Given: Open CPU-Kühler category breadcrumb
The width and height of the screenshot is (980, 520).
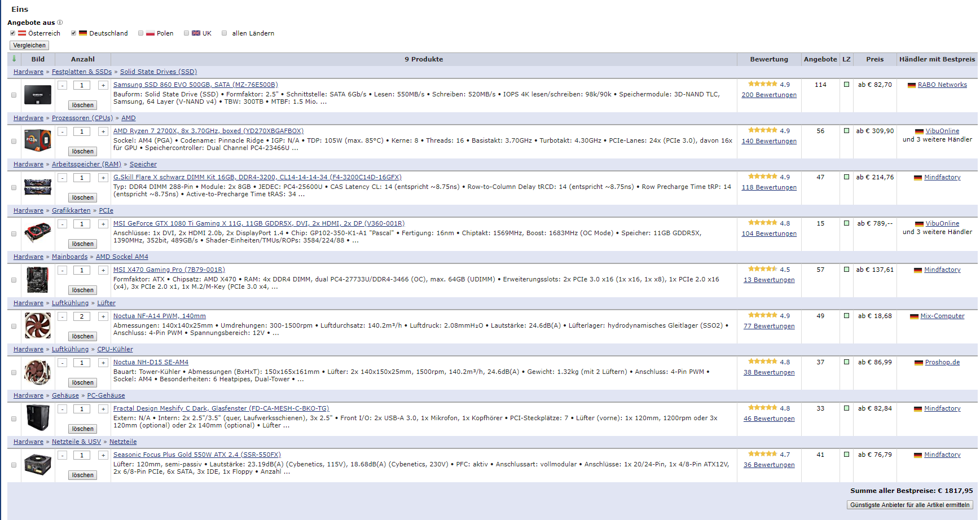Looking at the screenshot, I should tap(115, 349).
